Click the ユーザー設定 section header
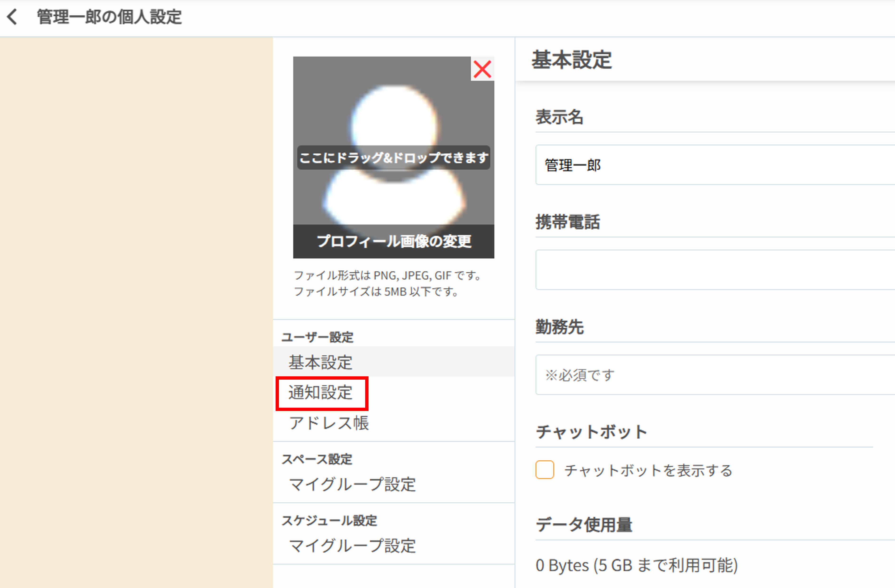Viewport: 895px width, 588px height. point(317,337)
